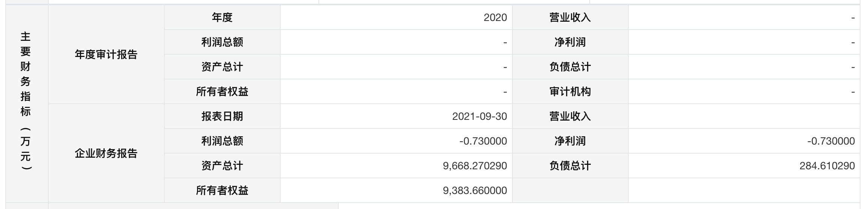Select the 企业财务报告 section cell

[x=106, y=154]
